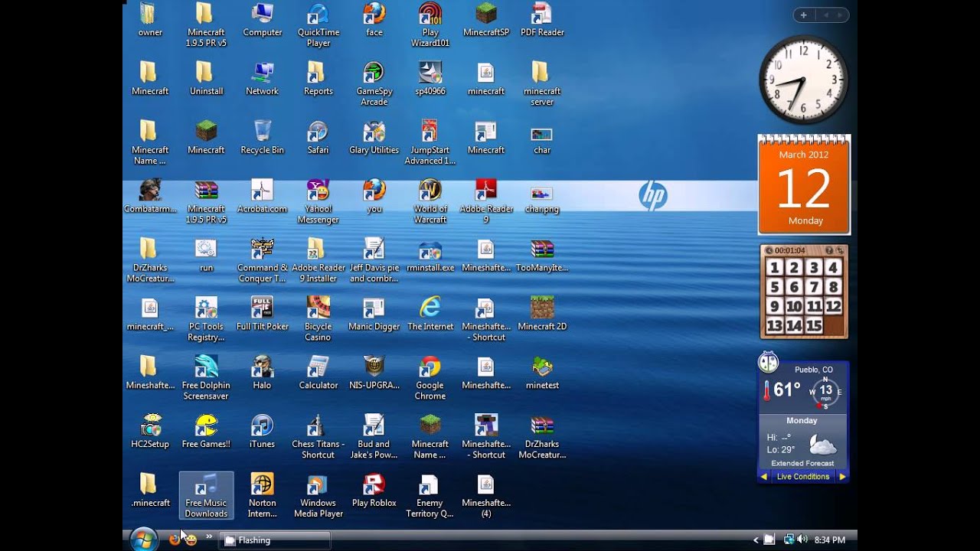Open Bicycle Casino shortcut

click(x=318, y=320)
